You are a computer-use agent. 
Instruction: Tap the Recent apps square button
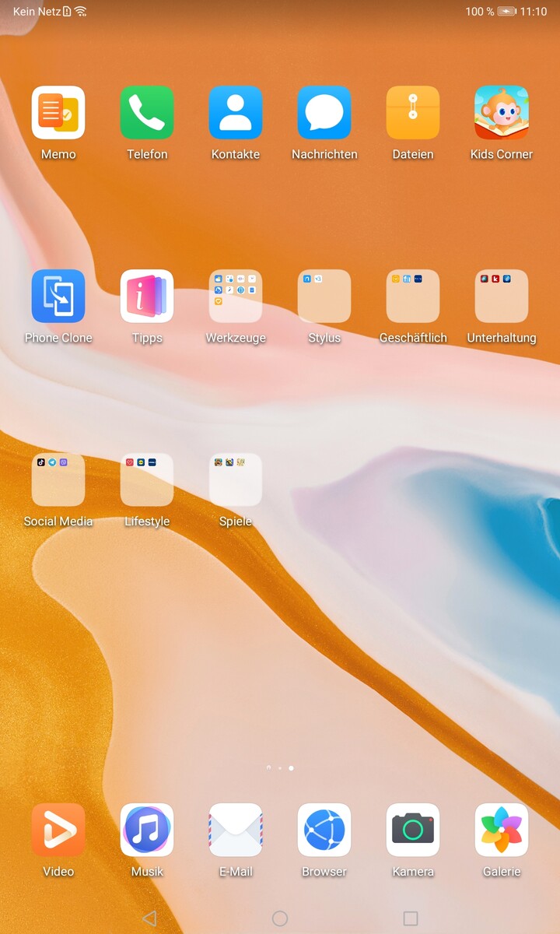(411, 918)
